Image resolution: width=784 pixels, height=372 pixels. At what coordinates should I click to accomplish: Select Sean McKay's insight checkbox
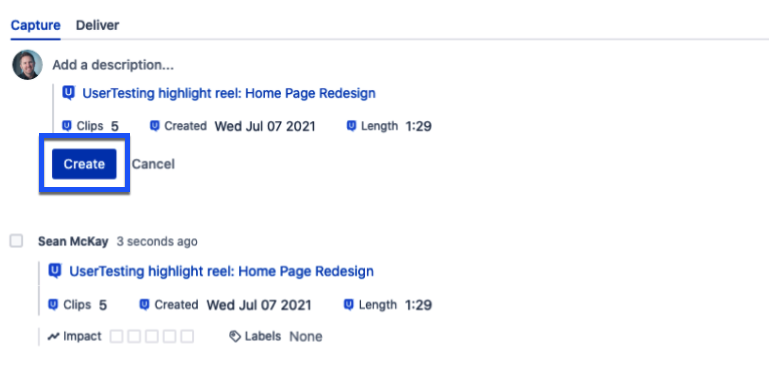[16, 242]
